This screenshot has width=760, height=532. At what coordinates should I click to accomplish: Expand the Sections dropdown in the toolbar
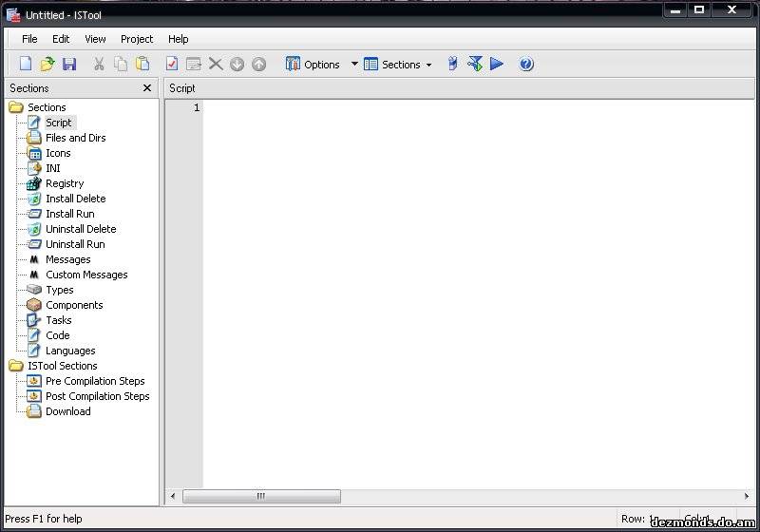click(398, 65)
